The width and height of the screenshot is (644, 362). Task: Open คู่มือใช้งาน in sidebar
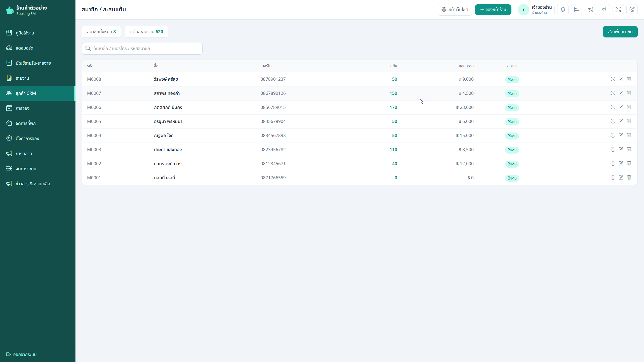pyautogui.click(x=38, y=33)
